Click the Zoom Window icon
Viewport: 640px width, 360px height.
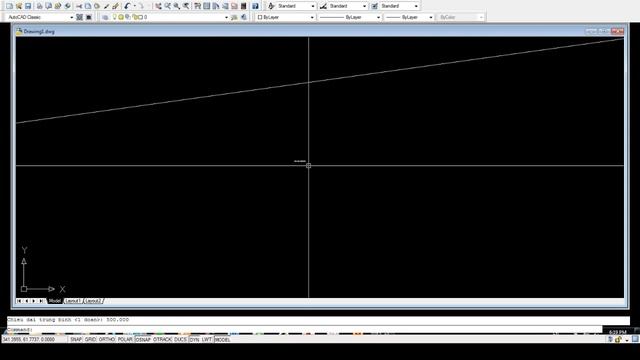pos(177,6)
